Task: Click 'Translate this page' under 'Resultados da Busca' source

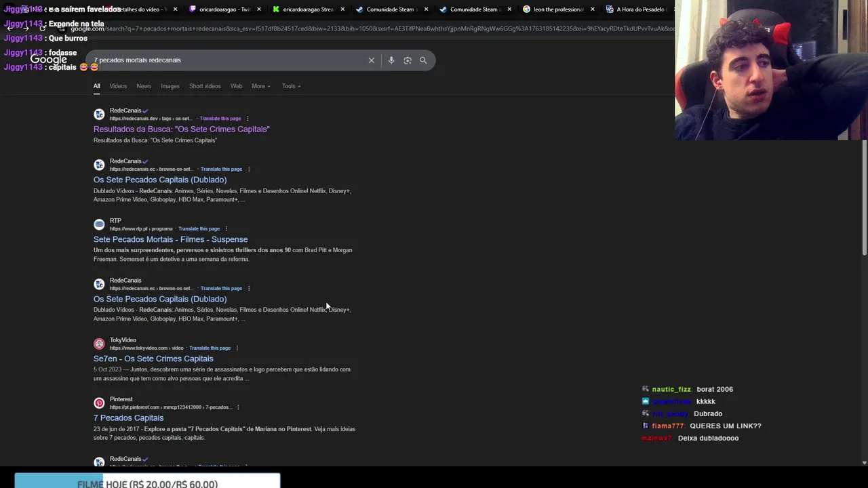Action: [220, 119]
